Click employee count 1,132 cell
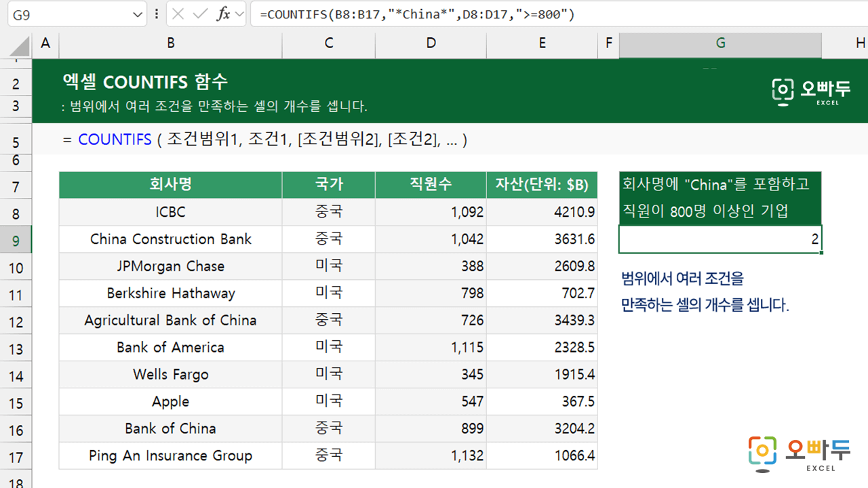 pos(431,456)
